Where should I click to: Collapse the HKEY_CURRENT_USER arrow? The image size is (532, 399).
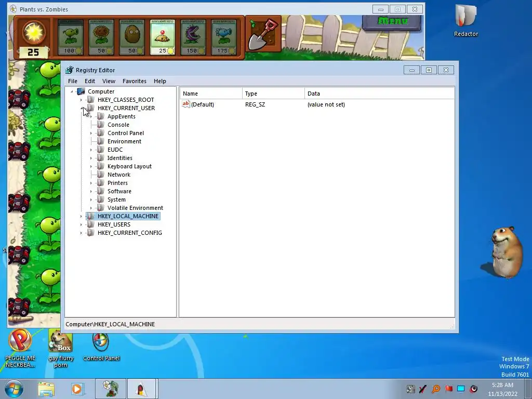pos(82,108)
